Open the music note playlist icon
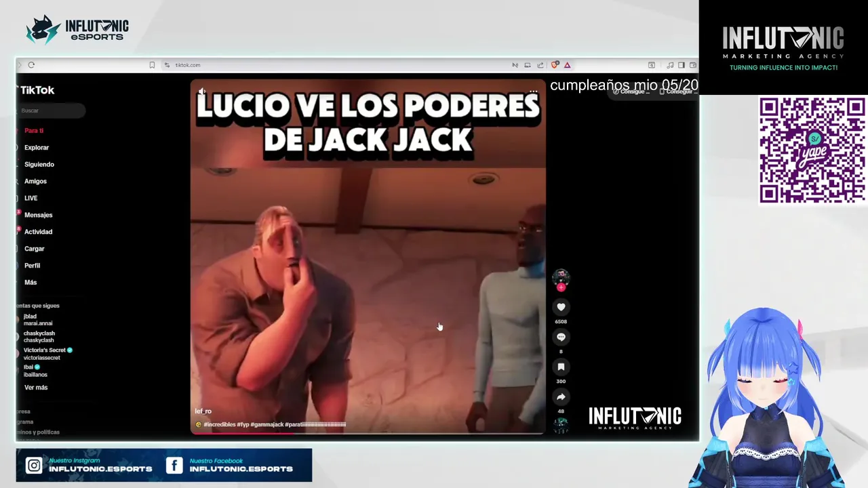This screenshot has width=868, height=488. [x=670, y=65]
